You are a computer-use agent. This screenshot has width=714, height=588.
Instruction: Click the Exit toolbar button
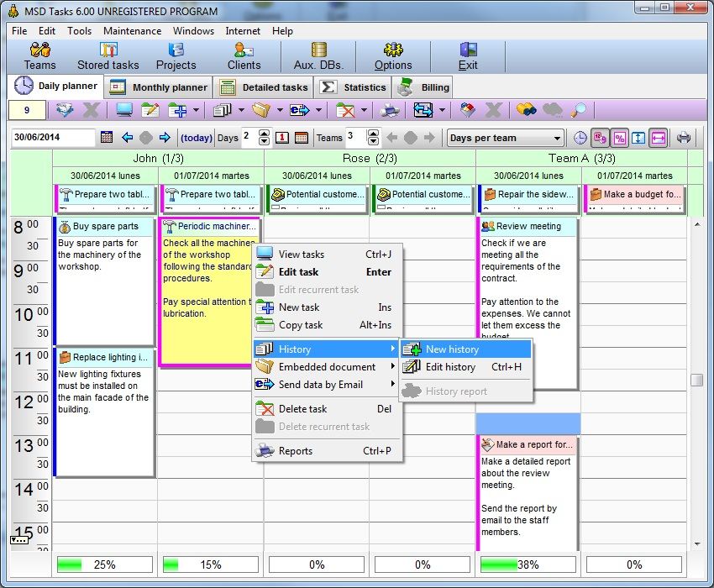[468, 56]
